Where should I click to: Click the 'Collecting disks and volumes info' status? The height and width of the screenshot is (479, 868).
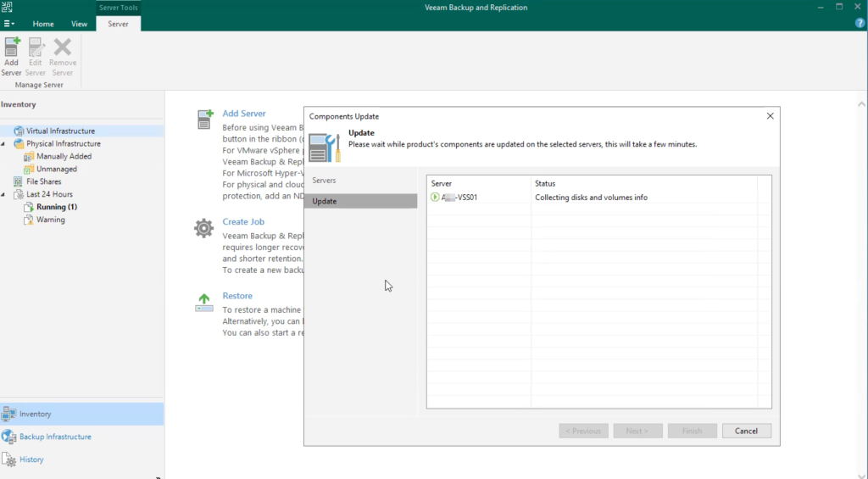[x=591, y=198]
